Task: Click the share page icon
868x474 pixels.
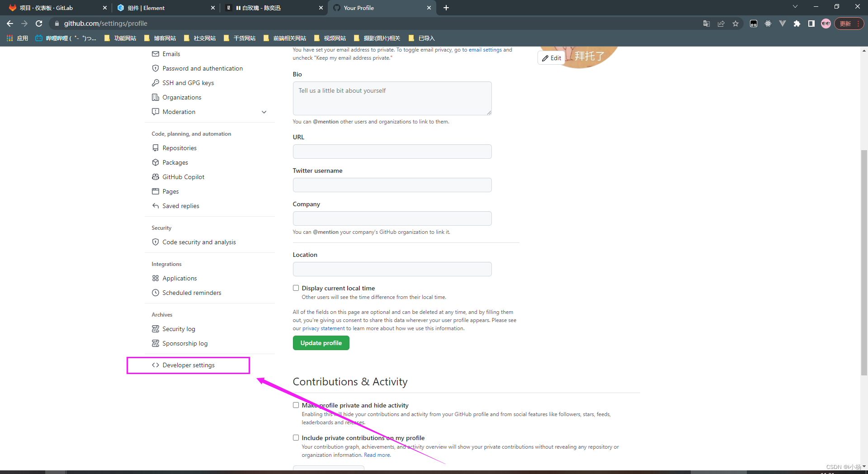Action: pyautogui.click(x=721, y=24)
